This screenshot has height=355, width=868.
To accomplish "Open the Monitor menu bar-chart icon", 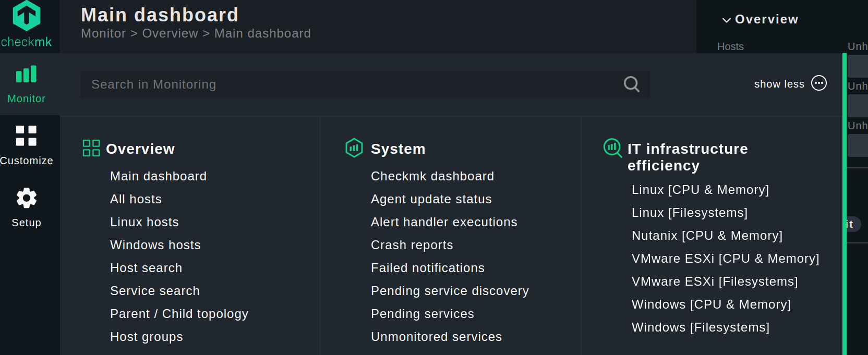I will point(26,74).
